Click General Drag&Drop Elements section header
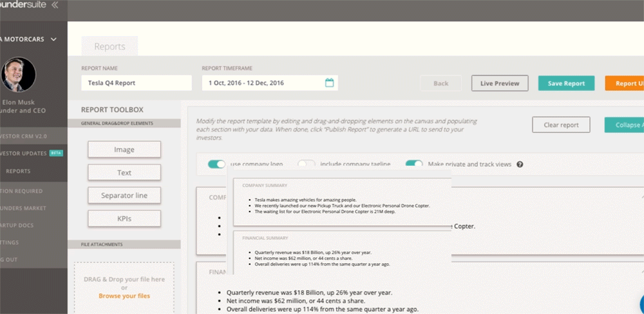The height and width of the screenshot is (314, 644). point(124,123)
